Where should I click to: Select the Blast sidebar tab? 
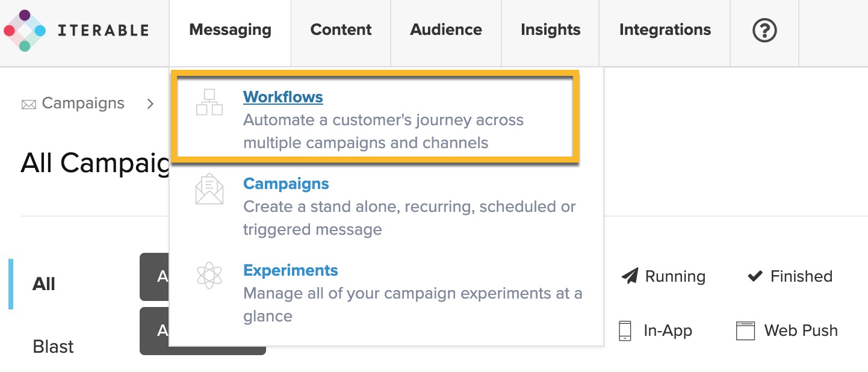[53, 347]
